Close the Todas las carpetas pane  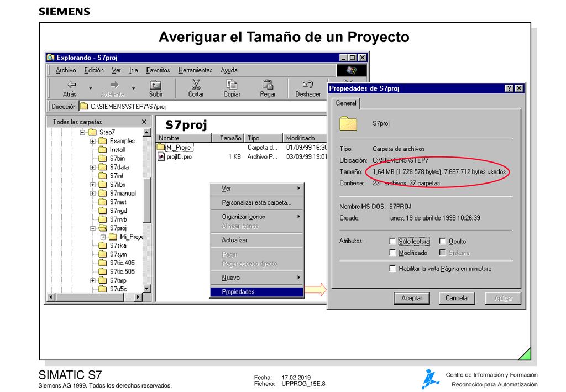tap(144, 122)
